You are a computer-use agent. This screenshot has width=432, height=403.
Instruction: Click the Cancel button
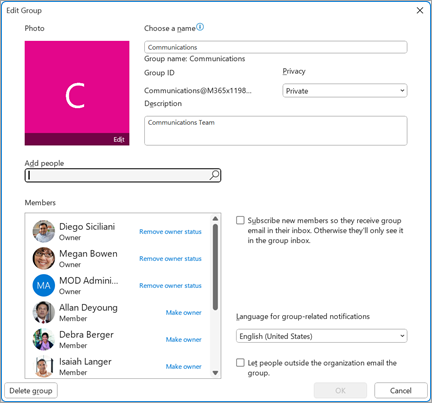(x=401, y=390)
